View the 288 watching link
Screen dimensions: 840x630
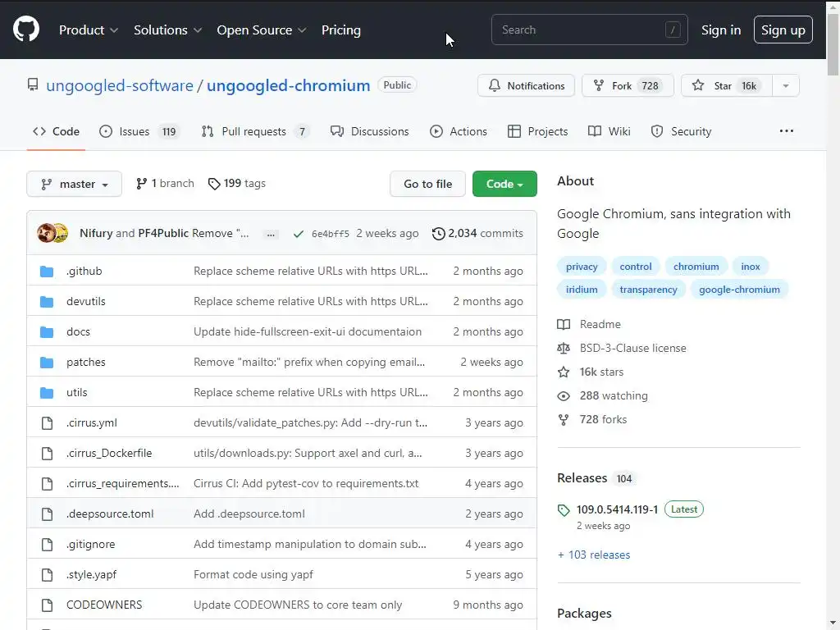602,395
